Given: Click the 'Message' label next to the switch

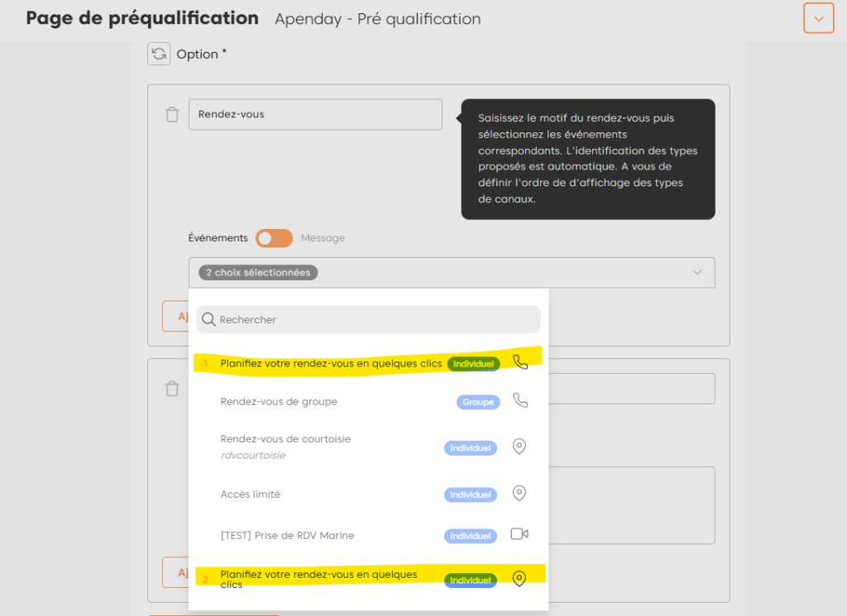Looking at the screenshot, I should point(323,238).
